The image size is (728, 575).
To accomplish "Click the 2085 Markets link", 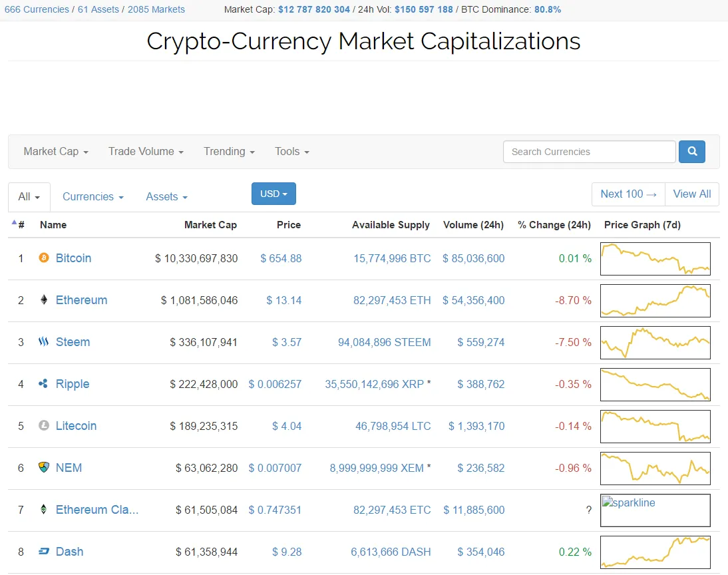I will pos(156,9).
